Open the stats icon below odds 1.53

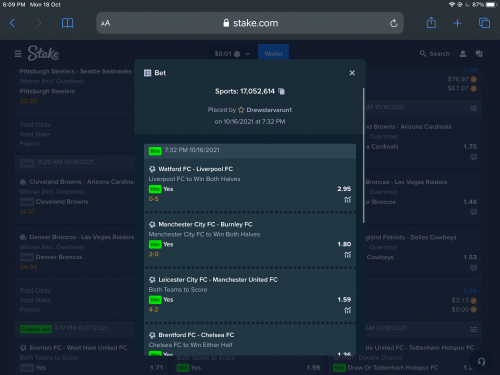[473, 267]
